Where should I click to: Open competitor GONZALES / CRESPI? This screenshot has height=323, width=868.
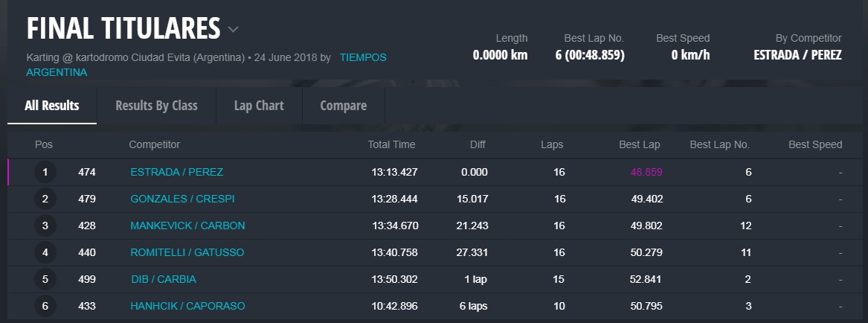pos(182,199)
